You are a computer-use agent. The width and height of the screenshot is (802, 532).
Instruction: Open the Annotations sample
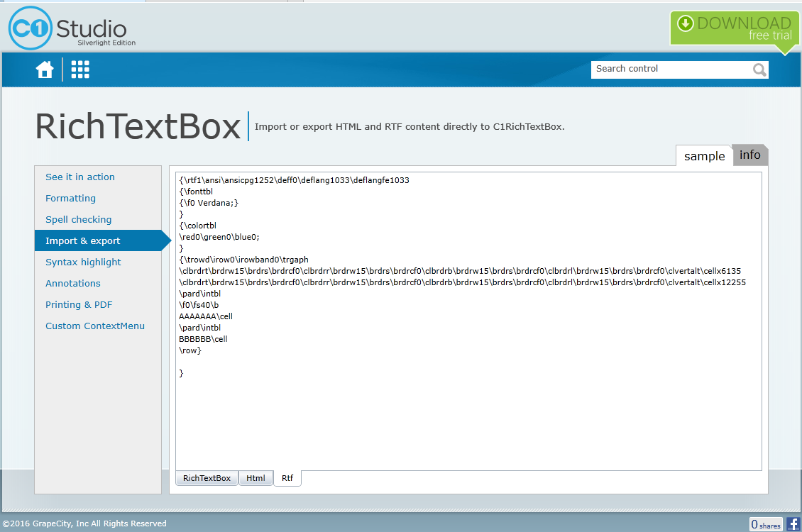(72, 283)
